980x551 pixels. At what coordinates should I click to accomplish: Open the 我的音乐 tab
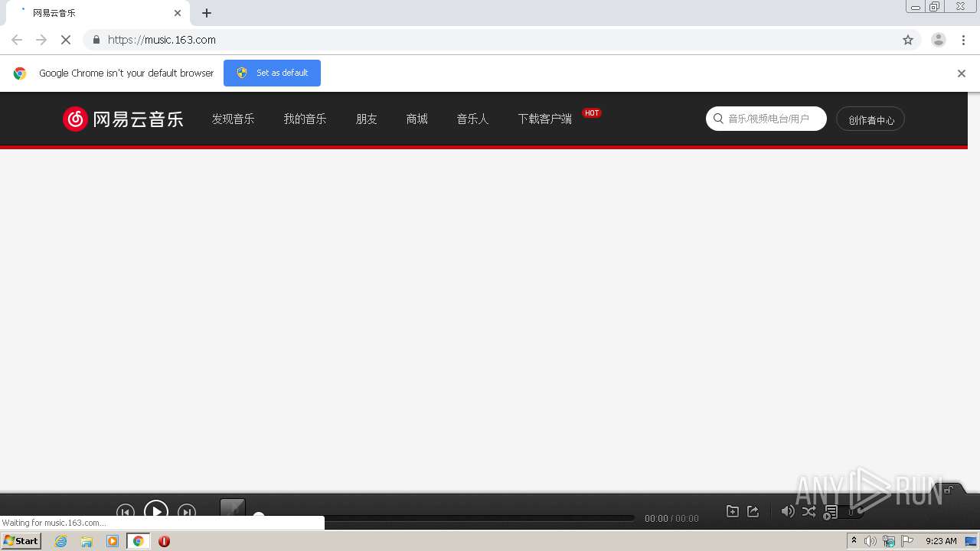coord(305,119)
